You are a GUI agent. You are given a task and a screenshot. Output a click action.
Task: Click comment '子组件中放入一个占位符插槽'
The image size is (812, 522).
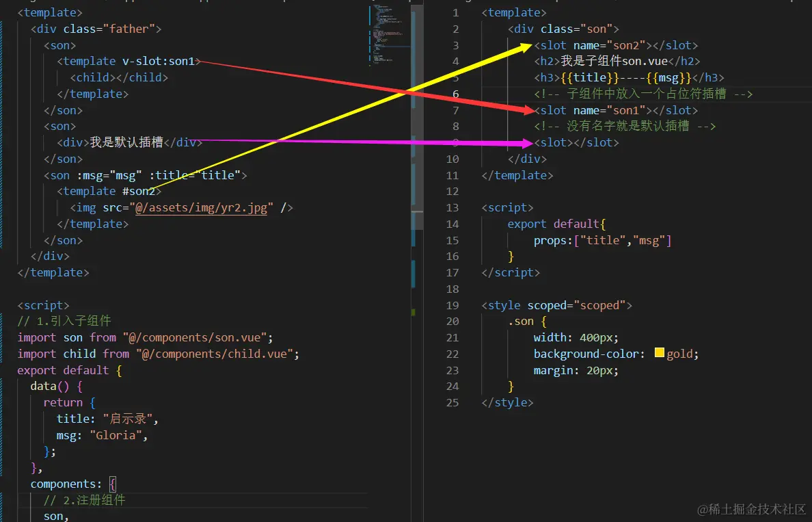coord(647,94)
